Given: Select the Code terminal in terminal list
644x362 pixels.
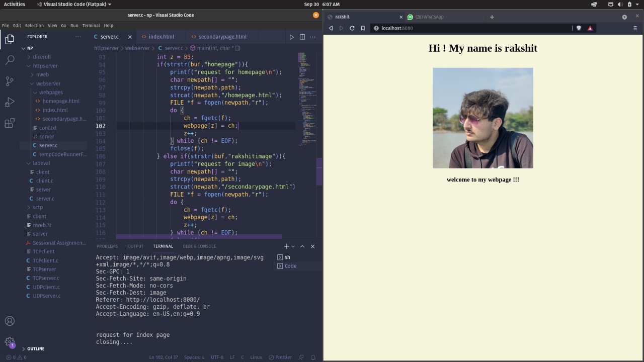Looking at the screenshot, I should [x=298, y=266].
